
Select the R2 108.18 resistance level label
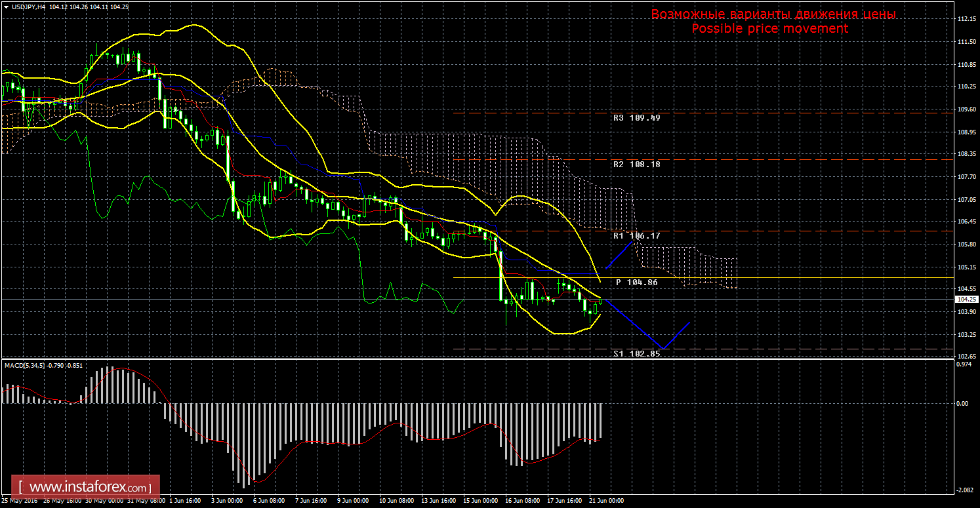[636, 165]
